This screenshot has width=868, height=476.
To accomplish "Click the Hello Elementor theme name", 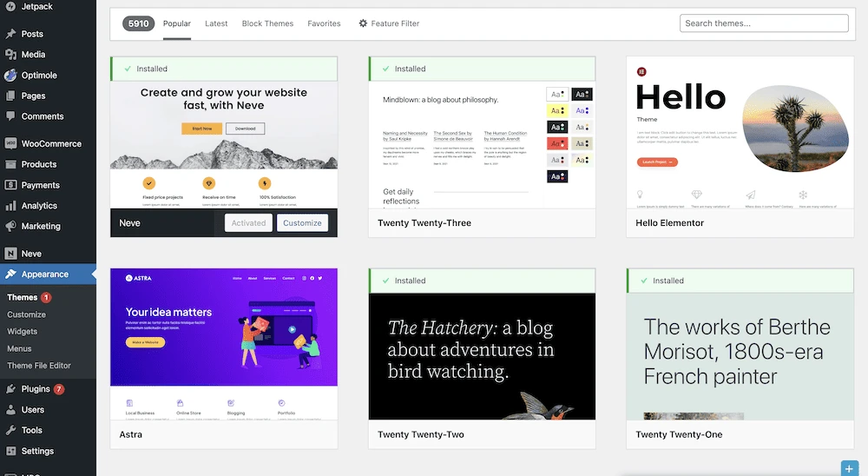I will (x=670, y=222).
